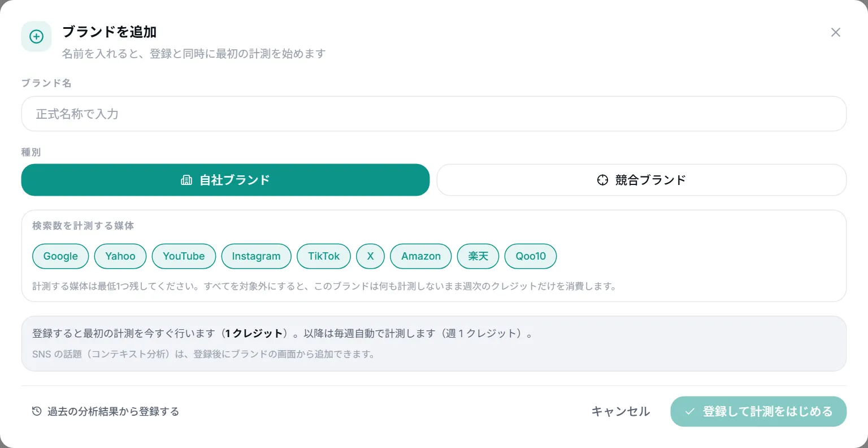Toggle the Amazon media chip
This screenshot has width=868, height=448.
pos(421,256)
